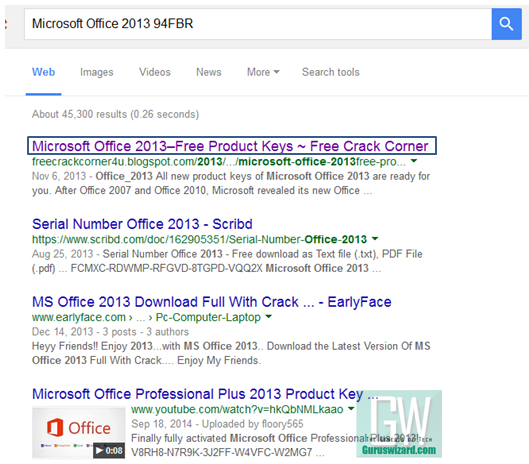Click the freecrackcorner4u.blogspot.com URL text
Image resolution: width=529 pixels, height=464 pixels.
pyautogui.click(x=219, y=162)
